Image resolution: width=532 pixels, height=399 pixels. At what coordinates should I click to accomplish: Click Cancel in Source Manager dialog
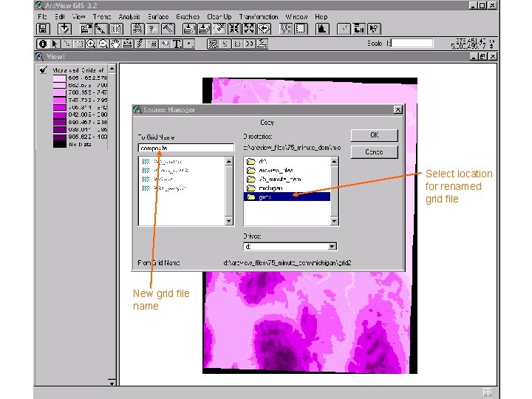click(375, 152)
